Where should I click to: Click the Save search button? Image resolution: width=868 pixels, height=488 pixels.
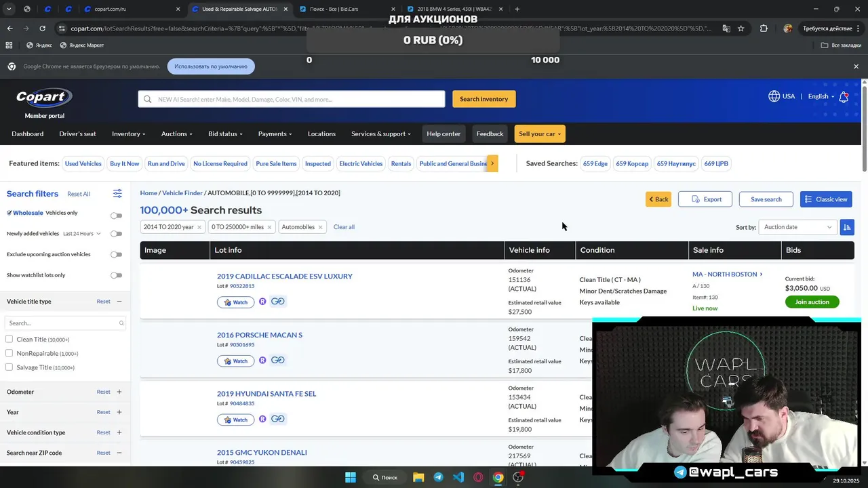[x=766, y=199]
